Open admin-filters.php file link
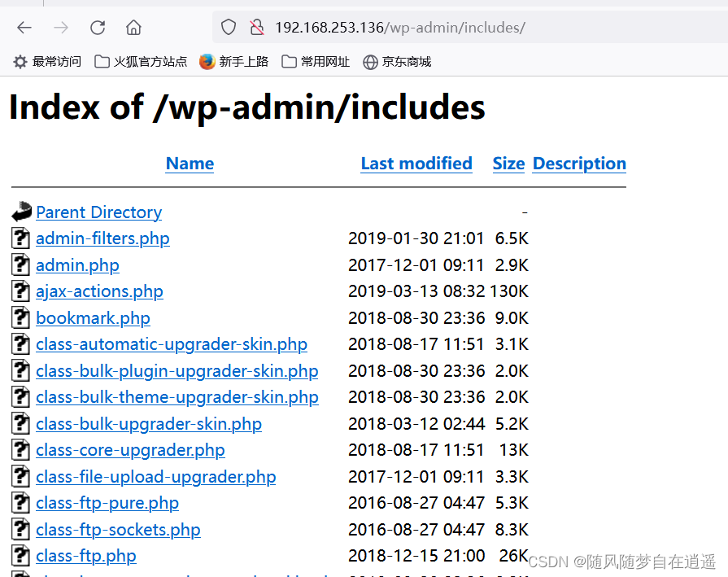Screen dimensions: 728x577 [102, 238]
